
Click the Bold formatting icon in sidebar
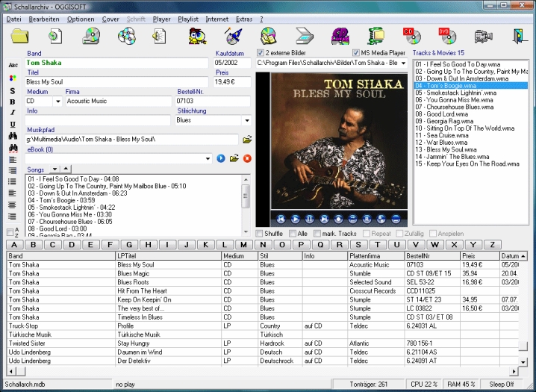pyautogui.click(x=12, y=101)
